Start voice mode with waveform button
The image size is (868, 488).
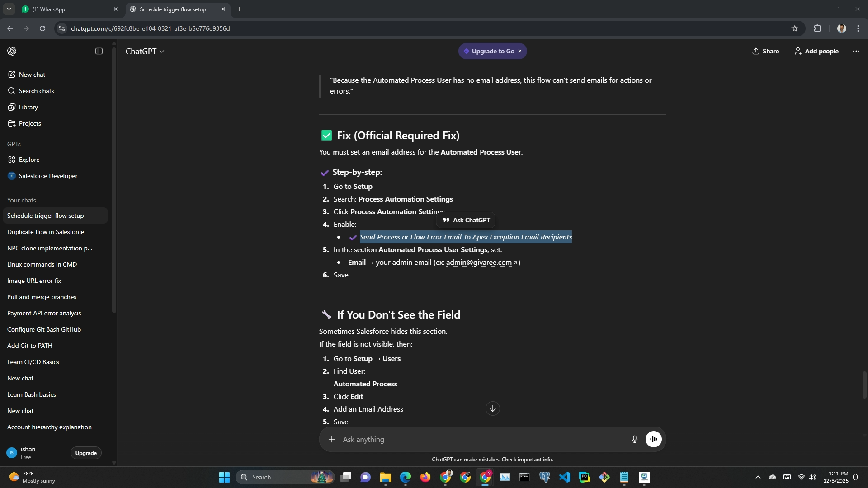click(x=653, y=439)
